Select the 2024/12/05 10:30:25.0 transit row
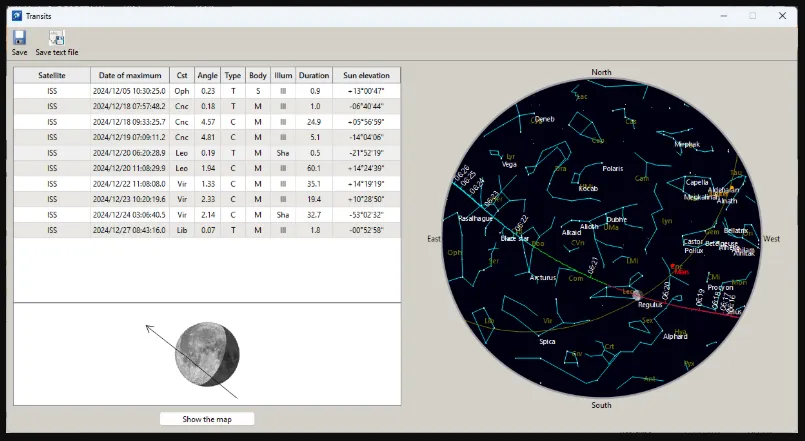 [x=207, y=91]
